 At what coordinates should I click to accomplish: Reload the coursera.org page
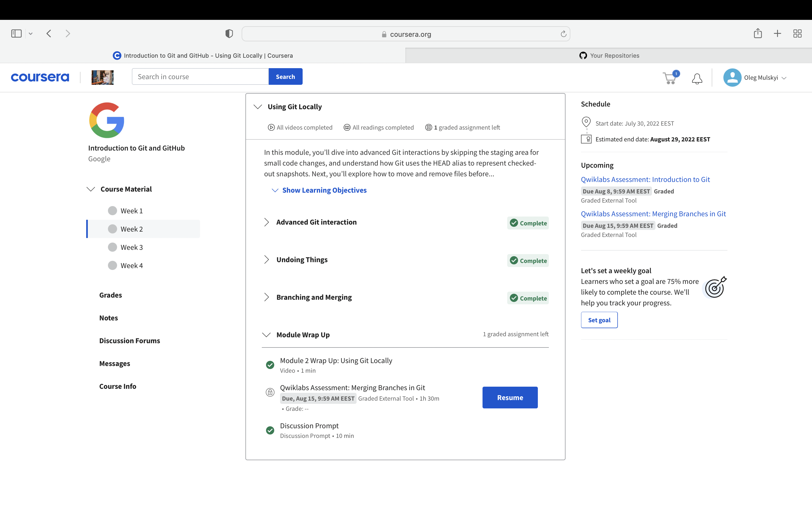point(563,34)
